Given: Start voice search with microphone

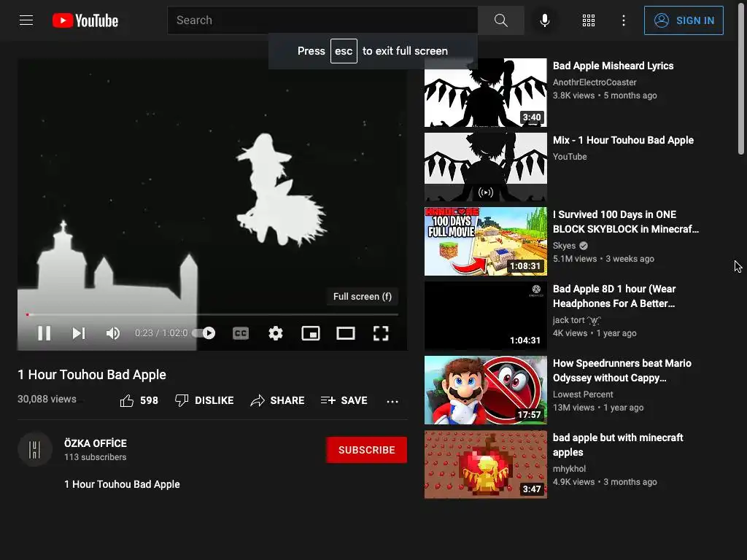Looking at the screenshot, I should 544,20.
